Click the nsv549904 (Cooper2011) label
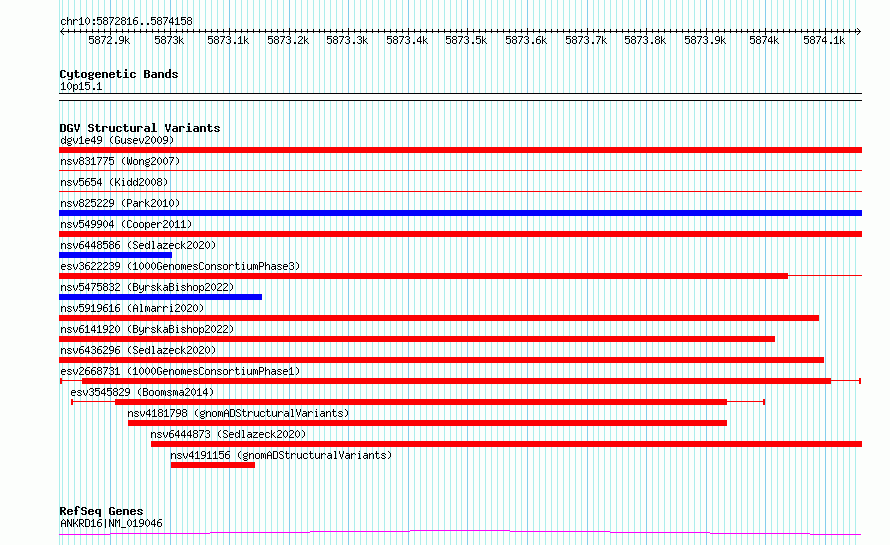Image resolution: width=890 pixels, height=545 pixels. [126, 224]
